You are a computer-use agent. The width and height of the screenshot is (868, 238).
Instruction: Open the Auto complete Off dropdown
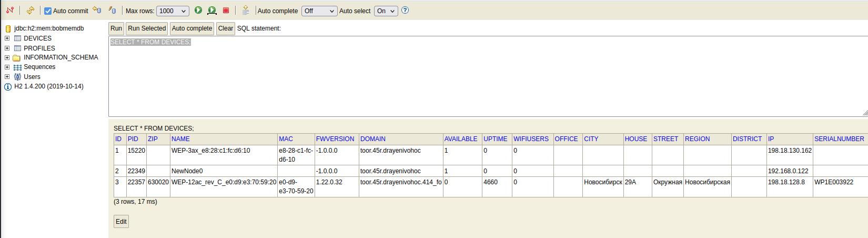click(x=319, y=11)
